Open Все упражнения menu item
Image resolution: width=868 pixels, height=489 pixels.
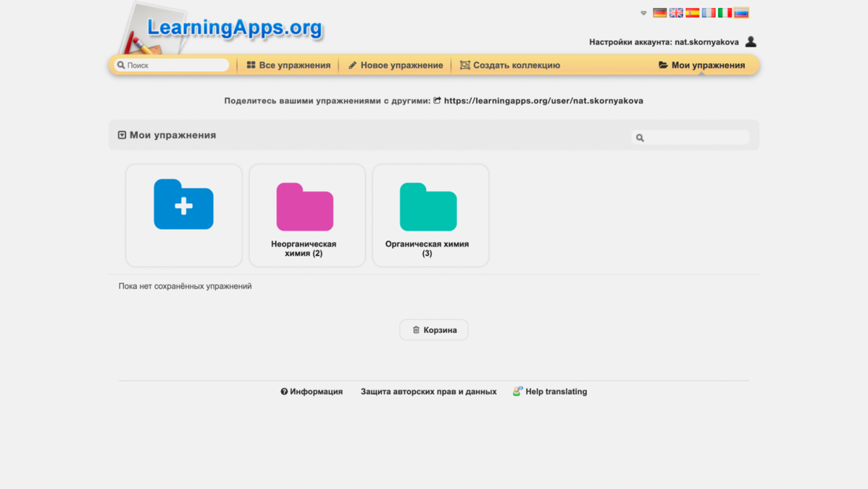pos(288,65)
